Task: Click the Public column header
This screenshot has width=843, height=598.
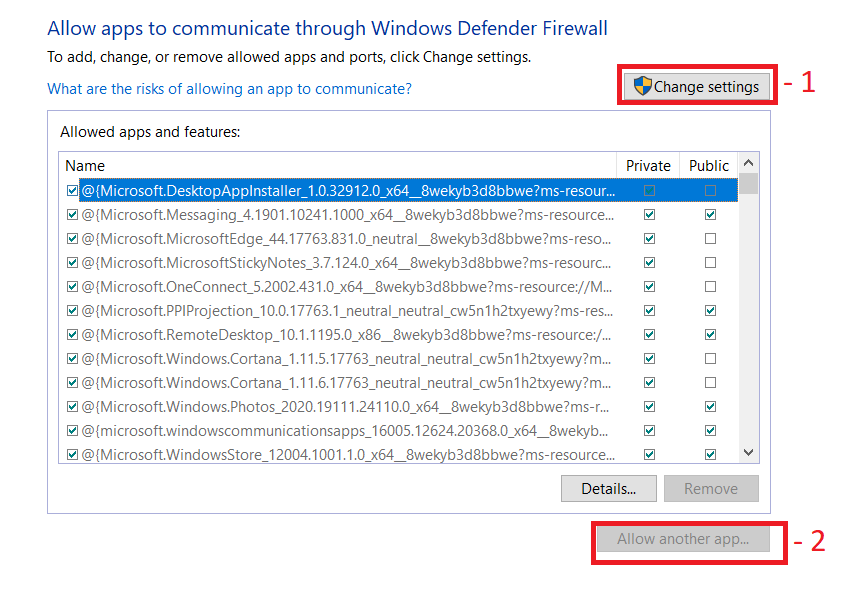Action: (709, 166)
